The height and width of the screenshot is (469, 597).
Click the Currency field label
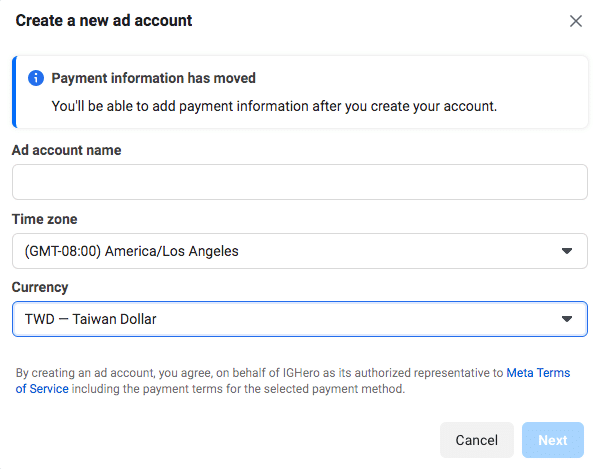click(40, 287)
